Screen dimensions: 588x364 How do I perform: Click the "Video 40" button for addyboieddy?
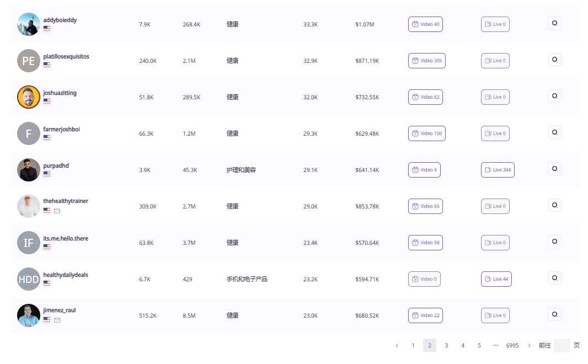[x=425, y=24]
